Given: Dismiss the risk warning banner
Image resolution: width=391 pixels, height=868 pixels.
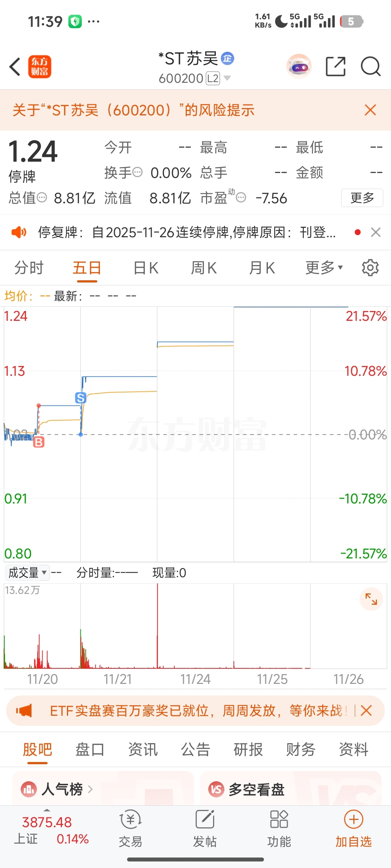Looking at the screenshot, I should [x=370, y=110].
